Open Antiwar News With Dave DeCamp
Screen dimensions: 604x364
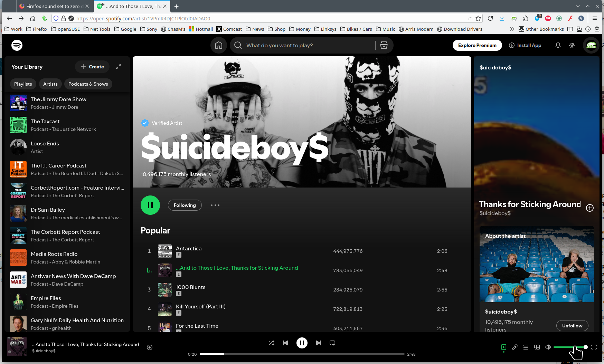[67, 280]
